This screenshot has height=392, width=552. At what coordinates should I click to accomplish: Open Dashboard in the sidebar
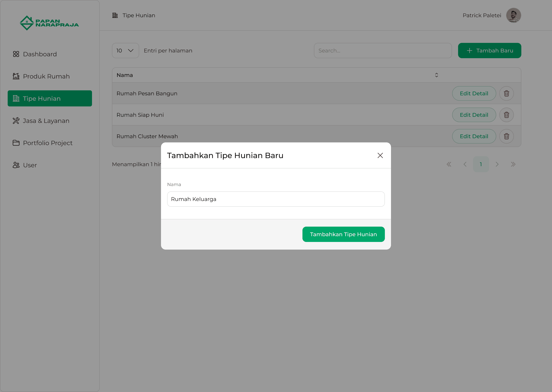click(40, 54)
